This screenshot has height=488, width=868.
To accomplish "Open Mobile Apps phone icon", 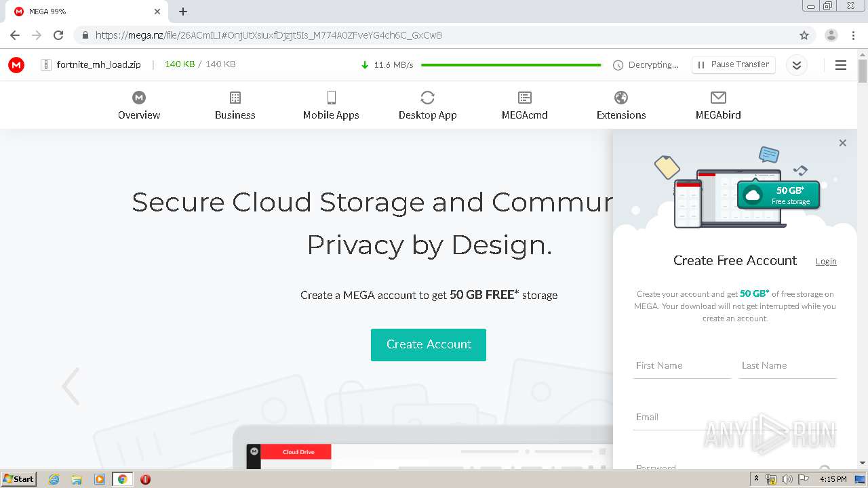I will click(x=331, y=98).
